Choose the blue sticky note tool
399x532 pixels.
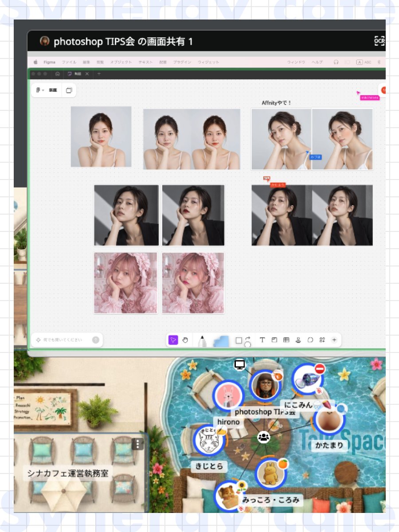221,341
